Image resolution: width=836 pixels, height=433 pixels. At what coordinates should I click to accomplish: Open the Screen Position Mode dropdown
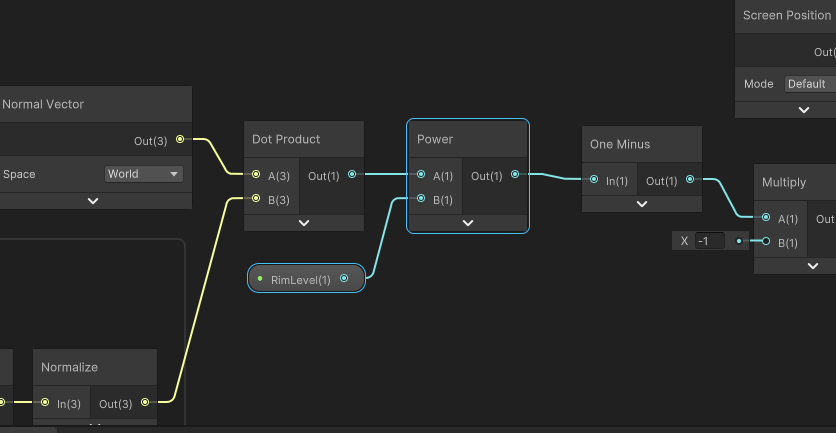810,84
